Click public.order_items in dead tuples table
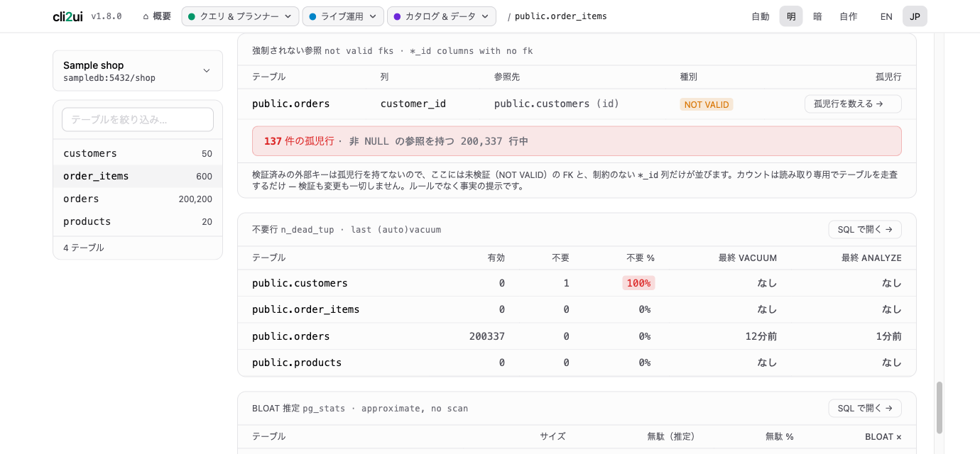980x454 pixels. pos(306,309)
